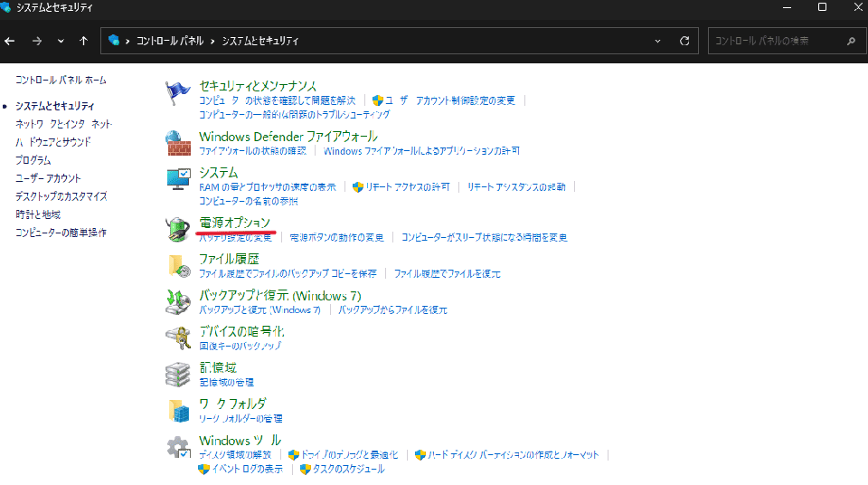The image size is (868, 485).
Task: Open the ファイル履歴 folder icon
Action: coord(179,265)
